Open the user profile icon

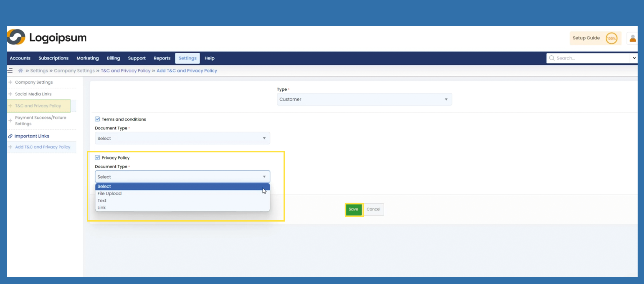632,38
